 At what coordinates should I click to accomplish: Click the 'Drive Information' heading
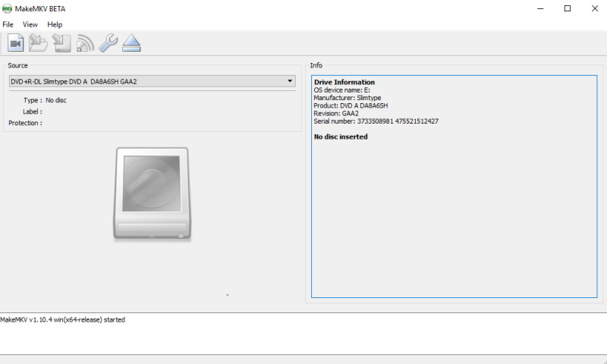[344, 82]
